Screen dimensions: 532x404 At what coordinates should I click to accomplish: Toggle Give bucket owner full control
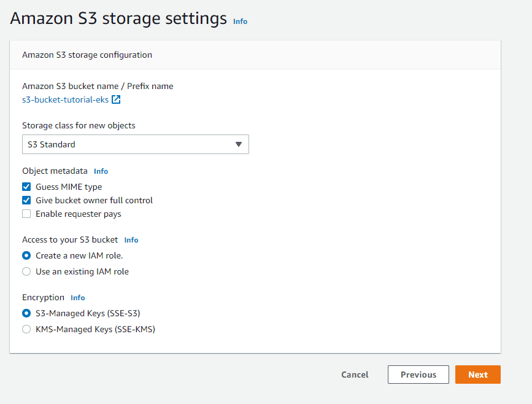point(26,200)
